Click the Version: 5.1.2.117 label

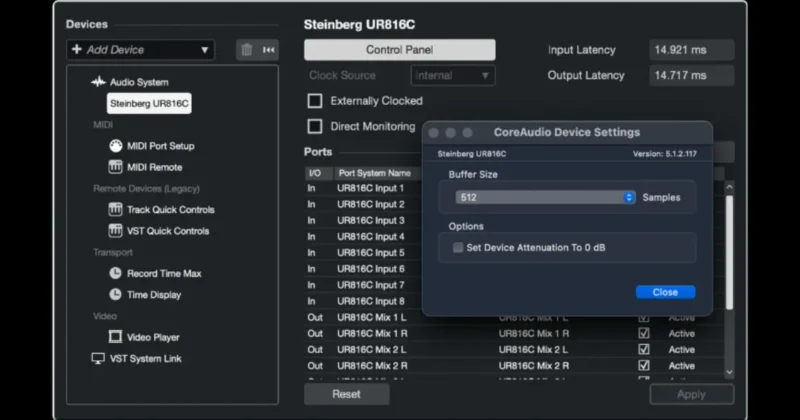665,154
